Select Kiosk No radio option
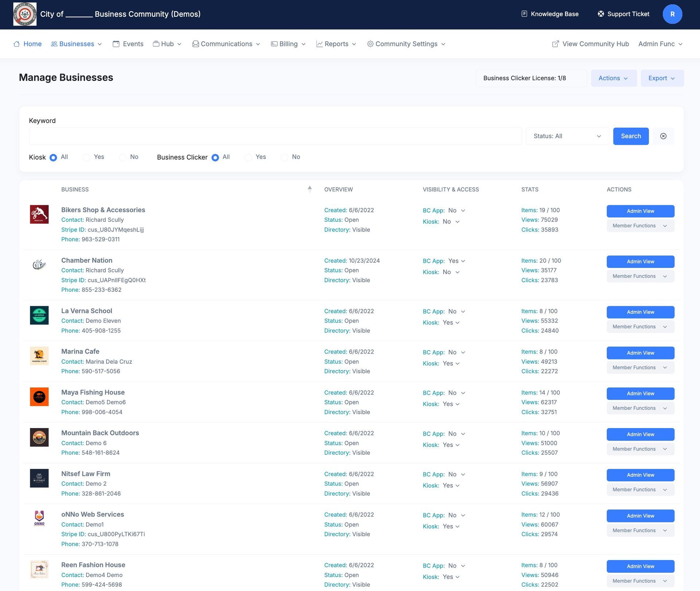Image resolution: width=700 pixels, height=591 pixels. (x=123, y=158)
